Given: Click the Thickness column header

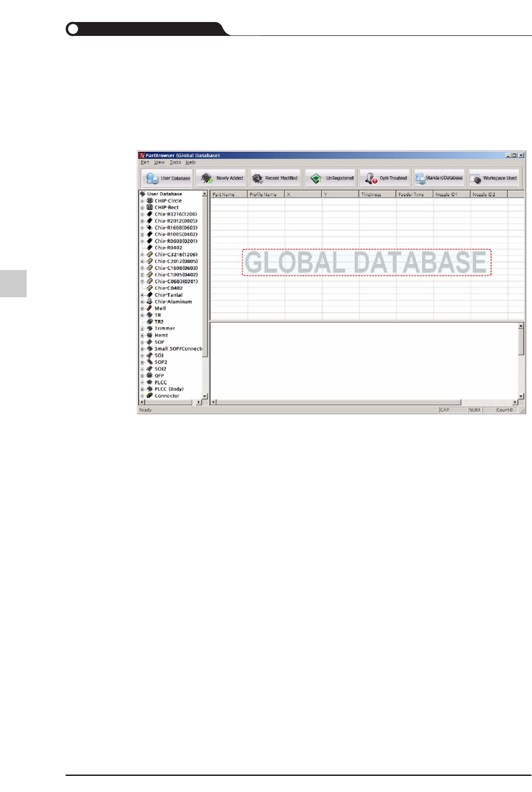Looking at the screenshot, I should (377, 195).
